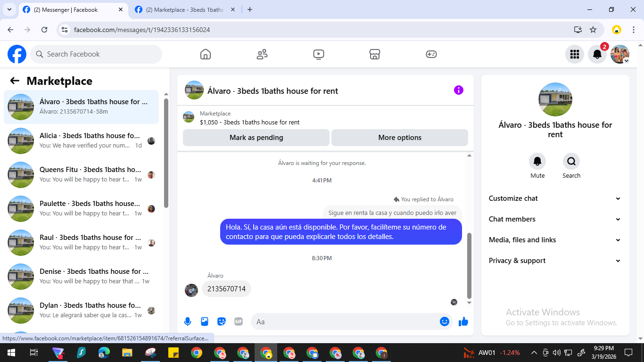Open Windows Start menu
This screenshot has height=362, width=644.
tap(11, 353)
